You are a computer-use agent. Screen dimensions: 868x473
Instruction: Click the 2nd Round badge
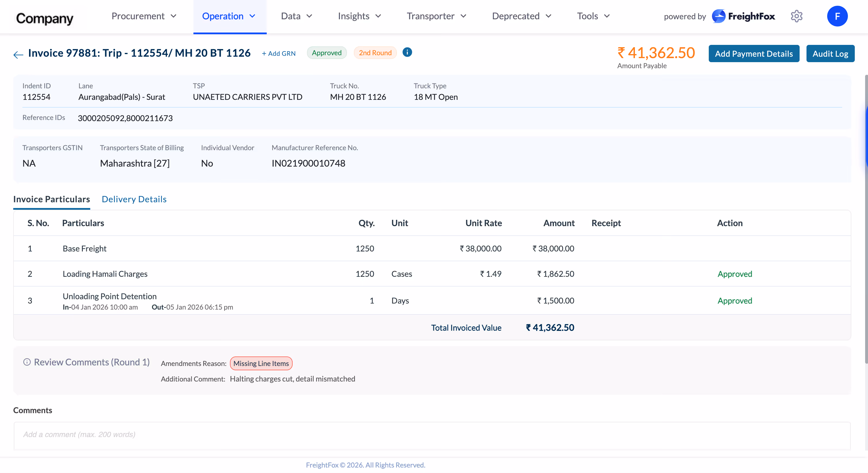[x=375, y=53]
